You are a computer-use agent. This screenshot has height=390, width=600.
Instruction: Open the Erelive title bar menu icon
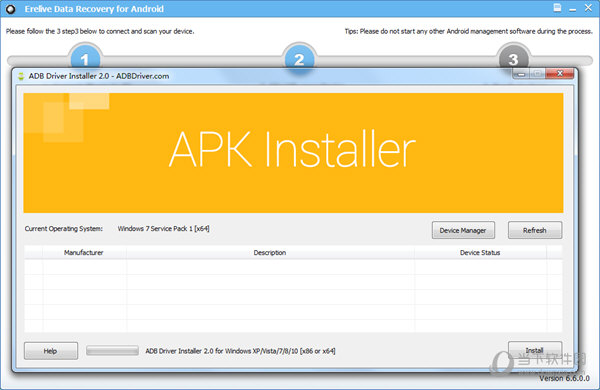pyautogui.click(x=557, y=8)
